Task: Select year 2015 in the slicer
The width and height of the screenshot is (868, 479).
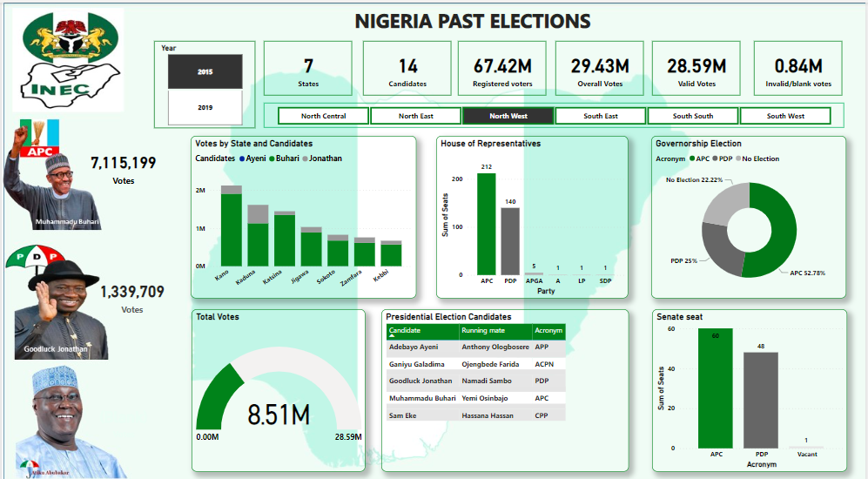Action: click(205, 71)
